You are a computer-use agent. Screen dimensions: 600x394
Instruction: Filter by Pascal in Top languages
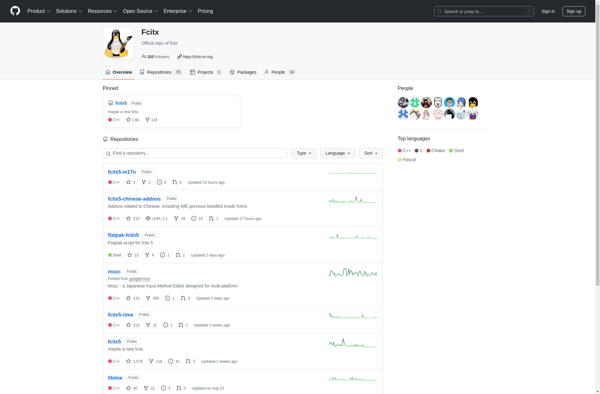coord(407,160)
